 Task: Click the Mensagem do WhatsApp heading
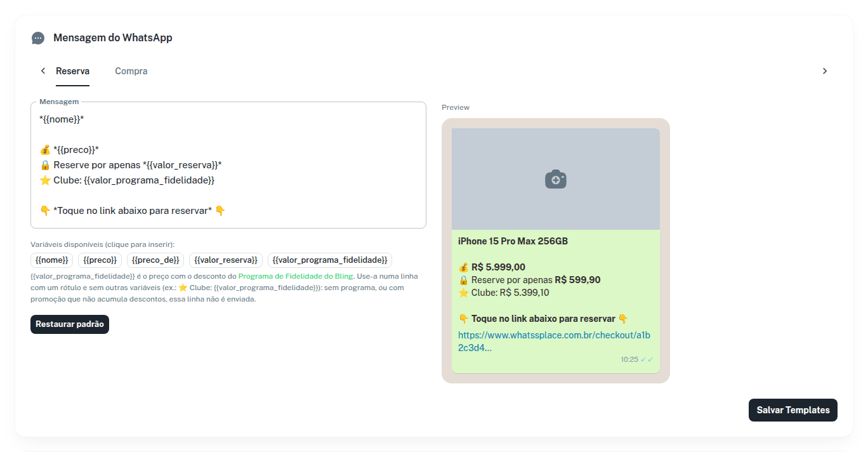point(113,38)
